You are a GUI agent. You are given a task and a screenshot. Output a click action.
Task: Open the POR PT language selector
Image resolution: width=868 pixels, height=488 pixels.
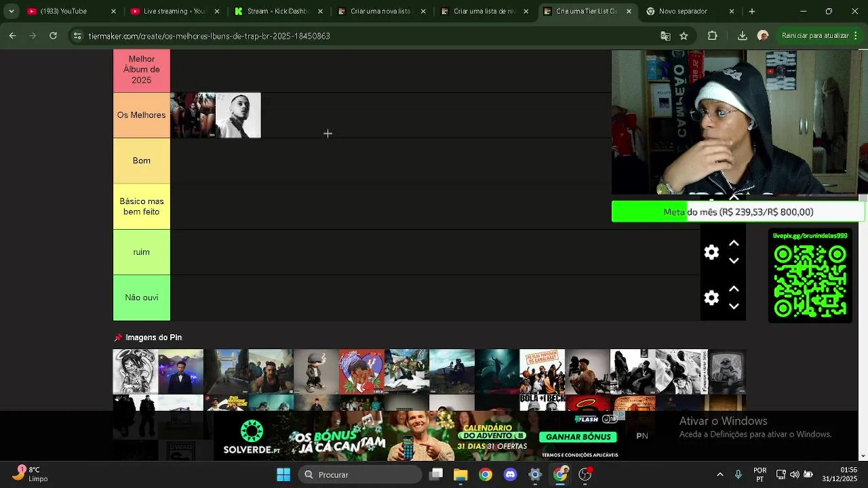760,474
